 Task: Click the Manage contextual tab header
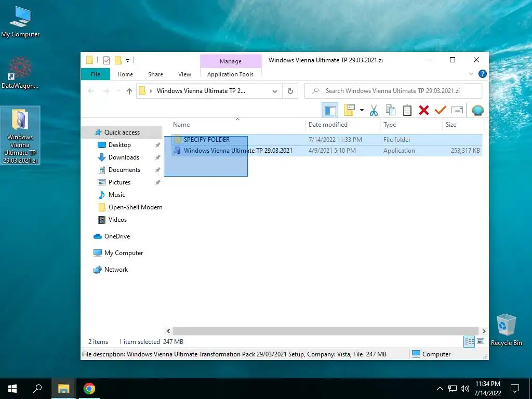point(231,61)
